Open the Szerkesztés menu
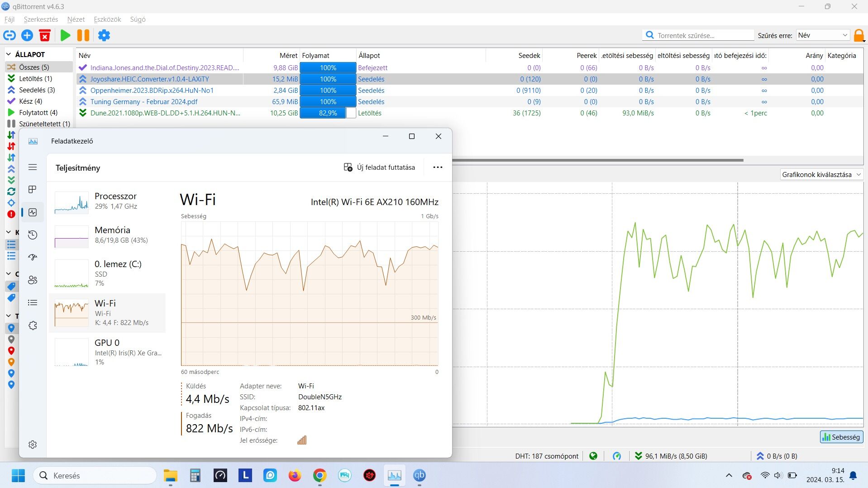Viewport: 868px width, 488px height. [x=41, y=19]
